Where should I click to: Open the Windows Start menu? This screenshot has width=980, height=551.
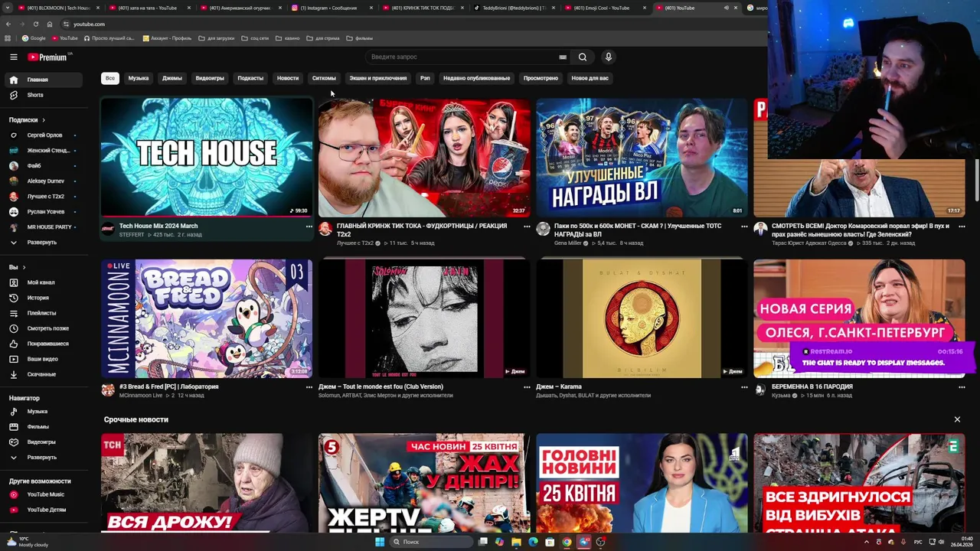[379, 542]
